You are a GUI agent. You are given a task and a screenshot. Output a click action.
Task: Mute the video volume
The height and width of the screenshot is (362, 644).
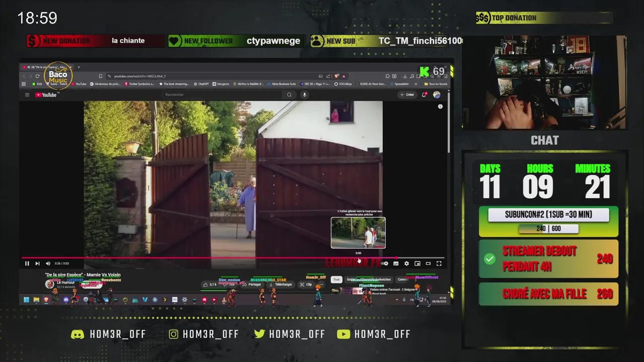(x=48, y=263)
